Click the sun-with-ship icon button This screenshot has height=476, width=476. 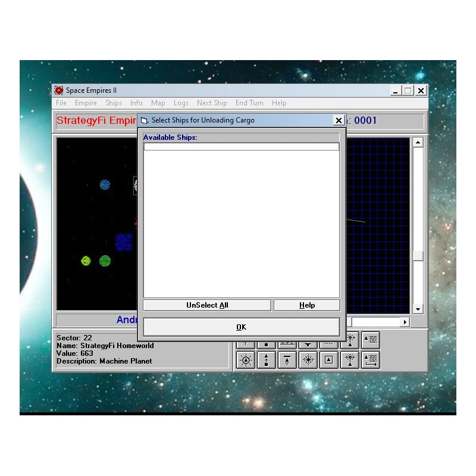[246, 360]
